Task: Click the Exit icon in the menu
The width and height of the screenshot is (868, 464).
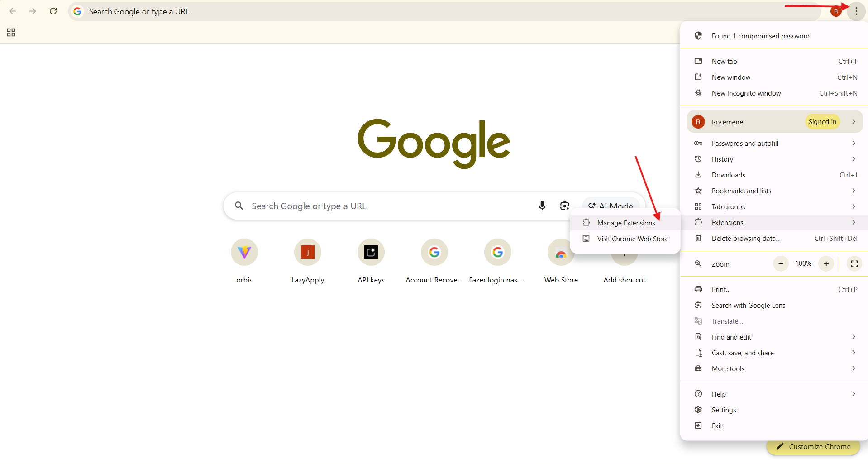Action: click(698, 426)
